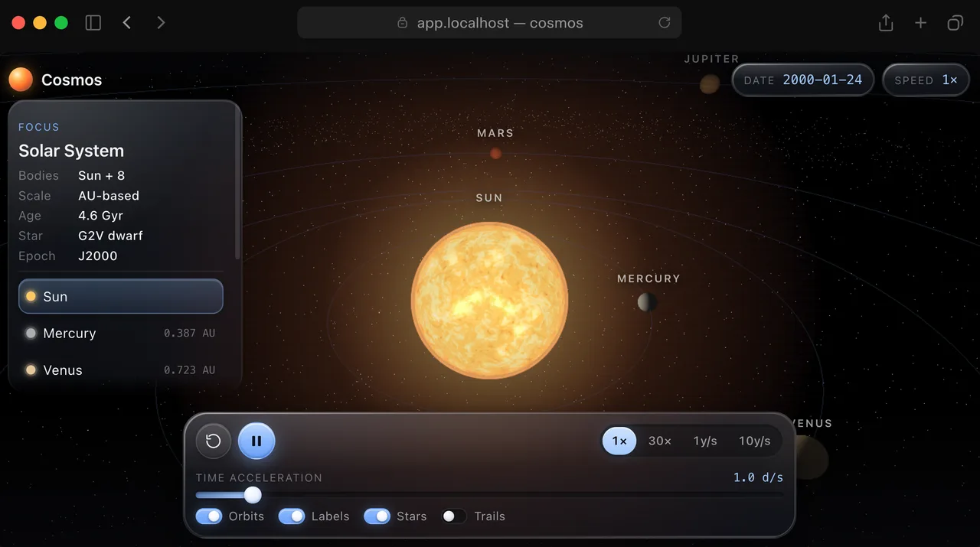Toggle the Orbits switch off
This screenshot has width=980, height=547.
point(209,516)
